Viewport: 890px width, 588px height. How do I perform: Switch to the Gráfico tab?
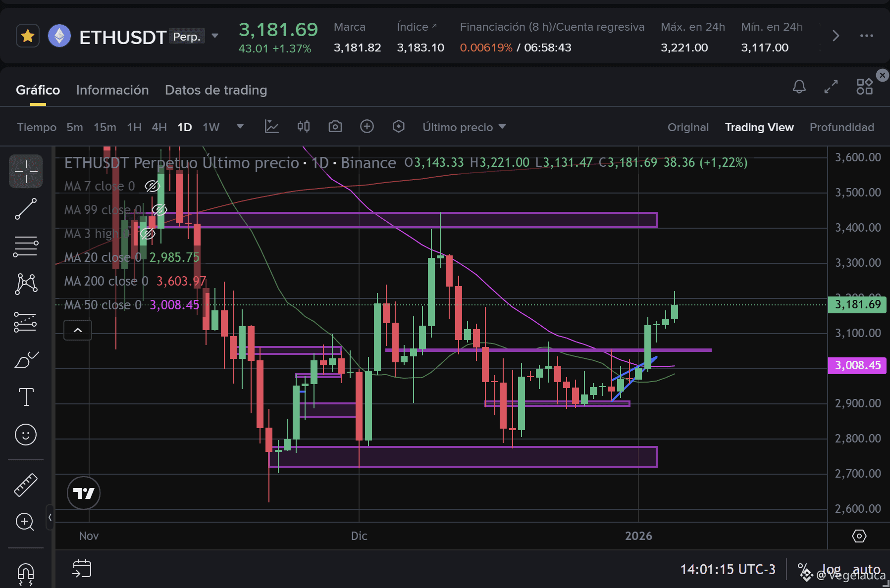click(x=38, y=90)
